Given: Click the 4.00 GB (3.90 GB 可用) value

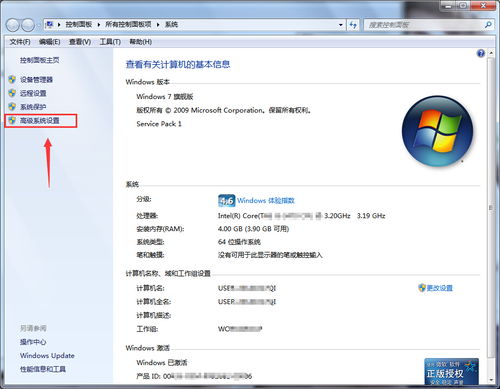Looking at the screenshot, I should point(253,229).
